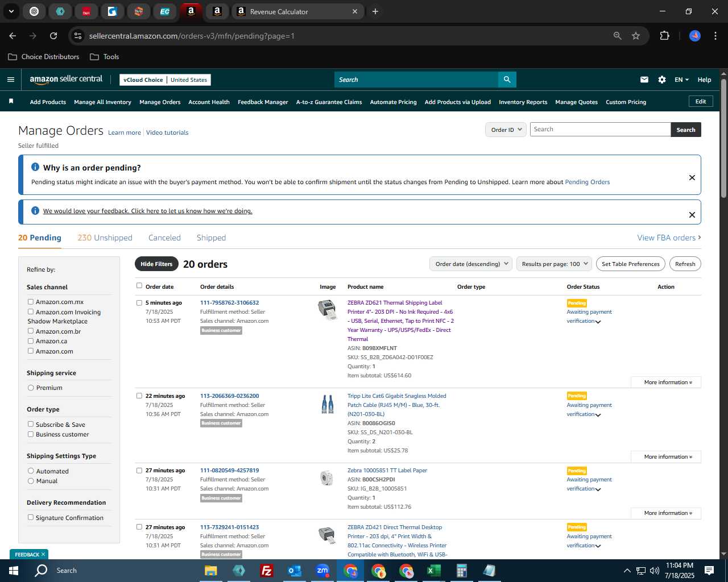The image size is (728, 582).
Task: Switch to the Shipped orders tab
Action: click(211, 238)
